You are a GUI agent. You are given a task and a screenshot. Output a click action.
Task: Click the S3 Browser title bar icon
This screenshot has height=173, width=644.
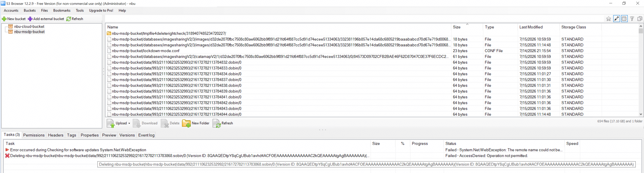pos(3,3)
